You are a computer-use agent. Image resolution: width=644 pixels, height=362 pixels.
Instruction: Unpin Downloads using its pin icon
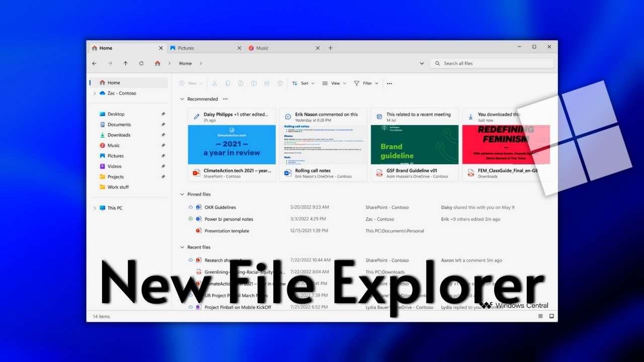(x=163, y=135)
